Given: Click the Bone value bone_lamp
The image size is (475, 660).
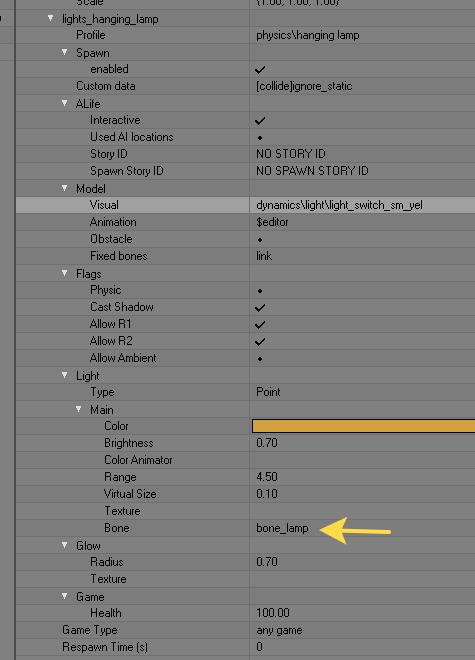Looking at the screenshot, I should [x=282, y=528].
